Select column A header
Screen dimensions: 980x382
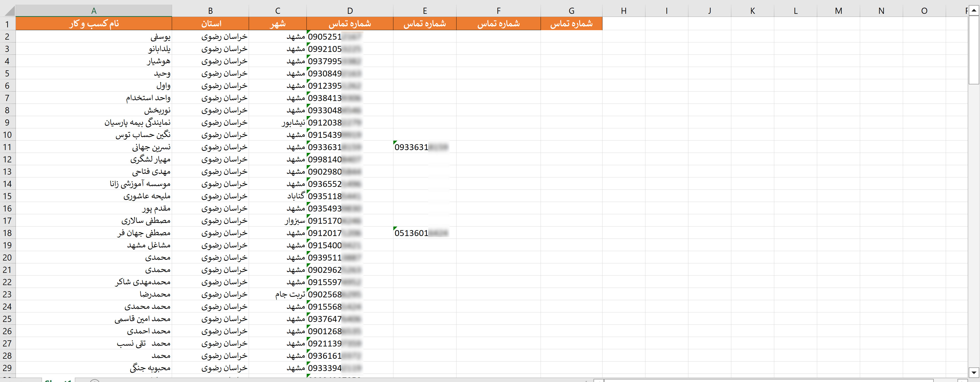(x=94, y=11)
